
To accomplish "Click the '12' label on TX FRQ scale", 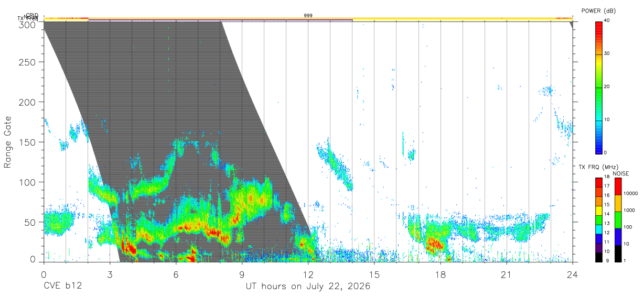I will pos(608,233).
